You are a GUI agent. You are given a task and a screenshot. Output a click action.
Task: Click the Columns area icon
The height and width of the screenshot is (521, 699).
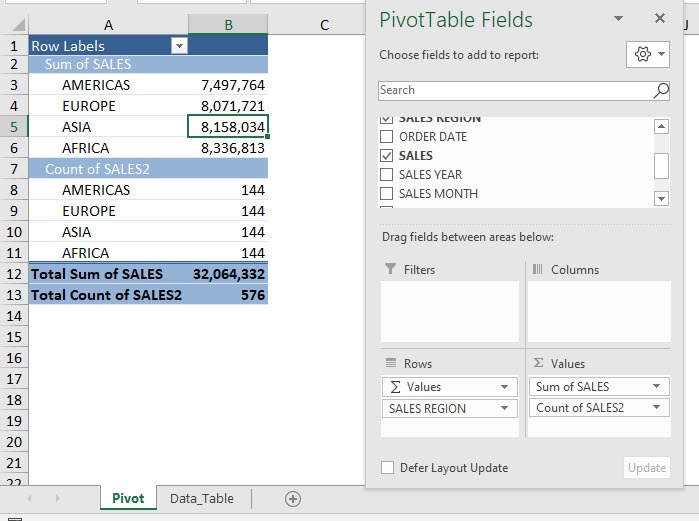pos(538,269)
